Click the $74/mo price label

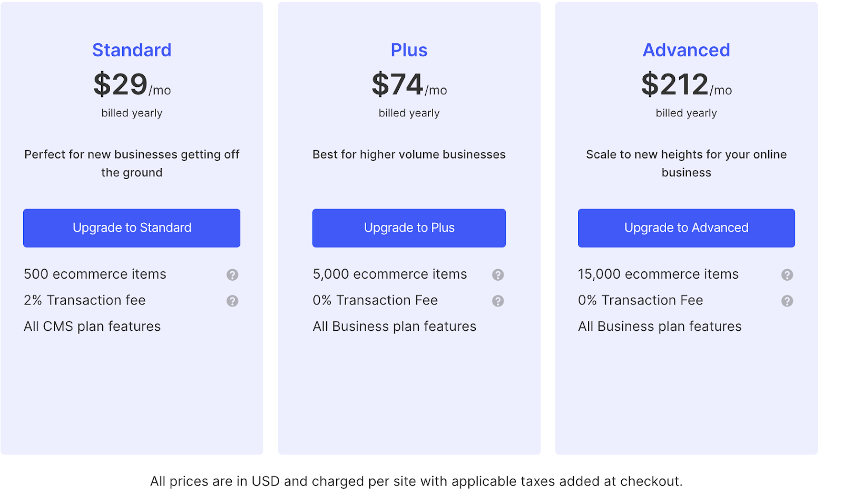(x=409, y=85)
